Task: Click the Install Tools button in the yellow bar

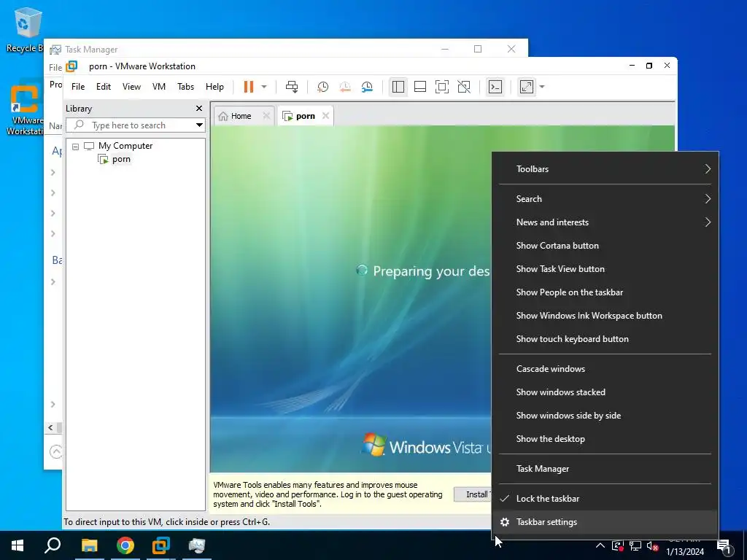Action: [x=473, y=495]
